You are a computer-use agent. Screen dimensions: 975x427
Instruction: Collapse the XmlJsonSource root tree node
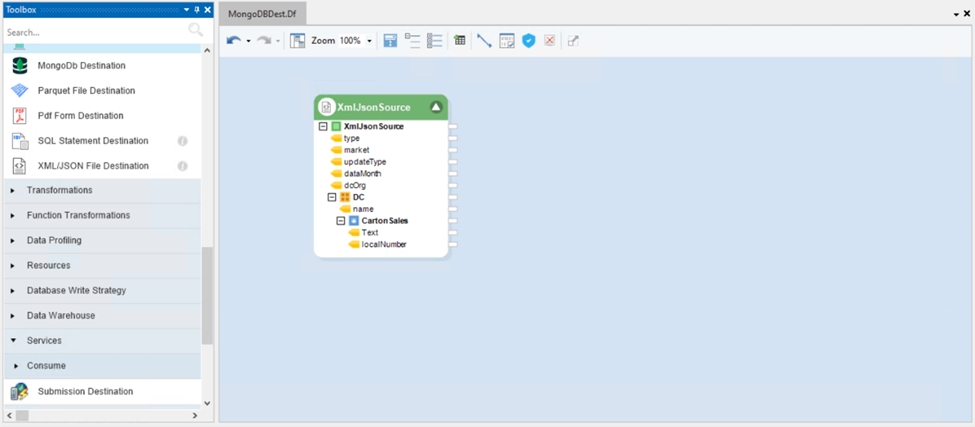323,126
